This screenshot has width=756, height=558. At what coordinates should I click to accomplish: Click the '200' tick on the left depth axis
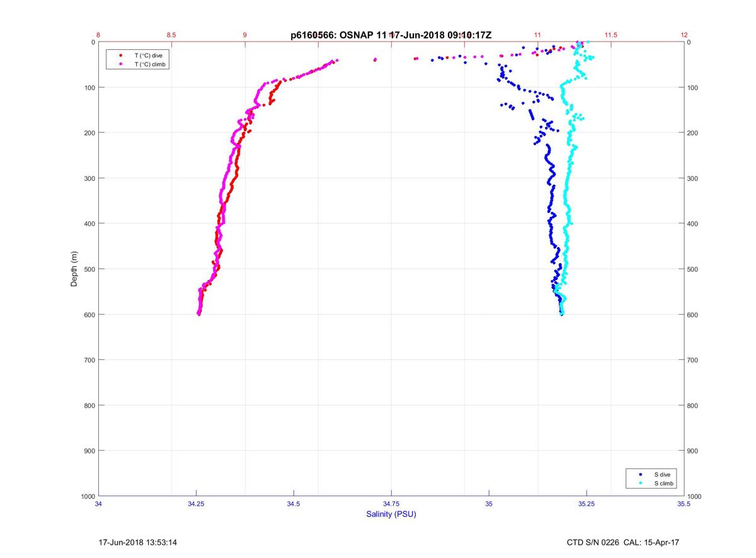tap(89, 133)
